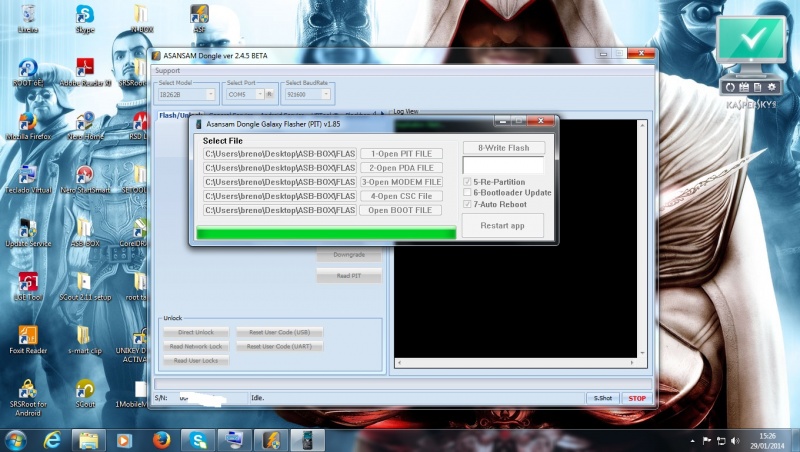Launch Internet Explorer from the taskbar
The width and height of the screenshot is (800, 452).
pos(52,440)
